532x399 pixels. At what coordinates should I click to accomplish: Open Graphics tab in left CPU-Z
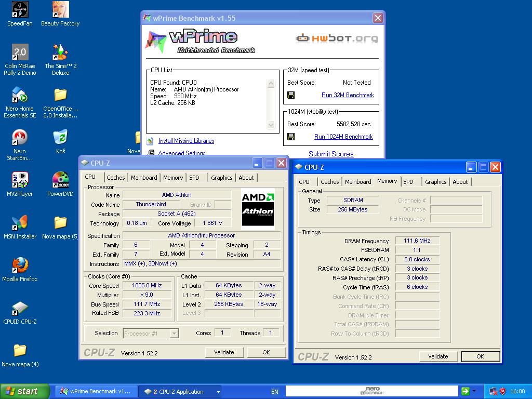click(221, 178)
